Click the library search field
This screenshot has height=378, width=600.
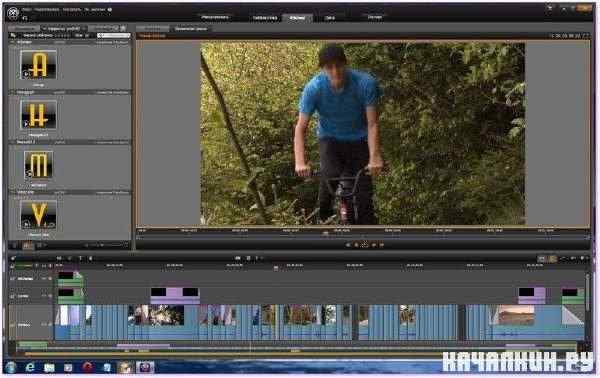[114, 35]
